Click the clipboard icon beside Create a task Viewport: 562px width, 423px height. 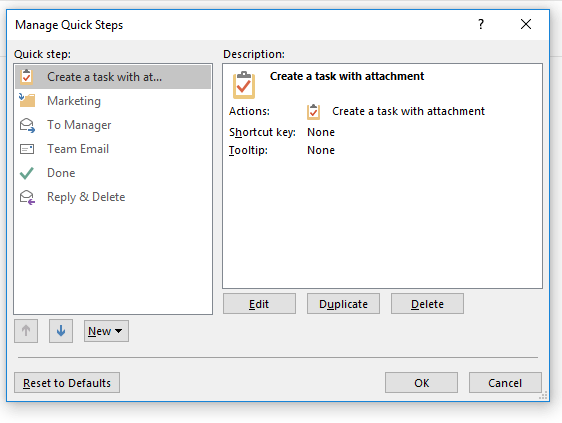[27, 76]
